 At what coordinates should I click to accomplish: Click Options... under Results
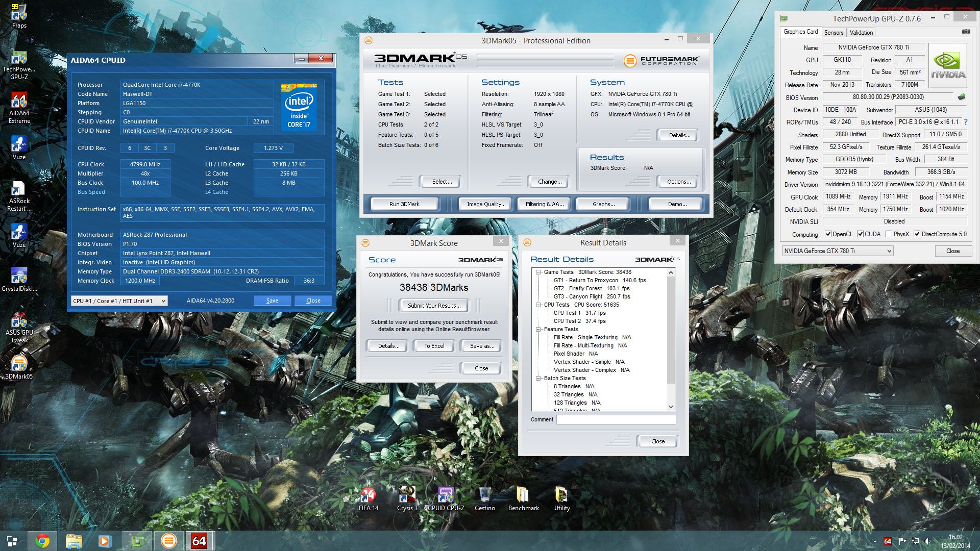679,182
